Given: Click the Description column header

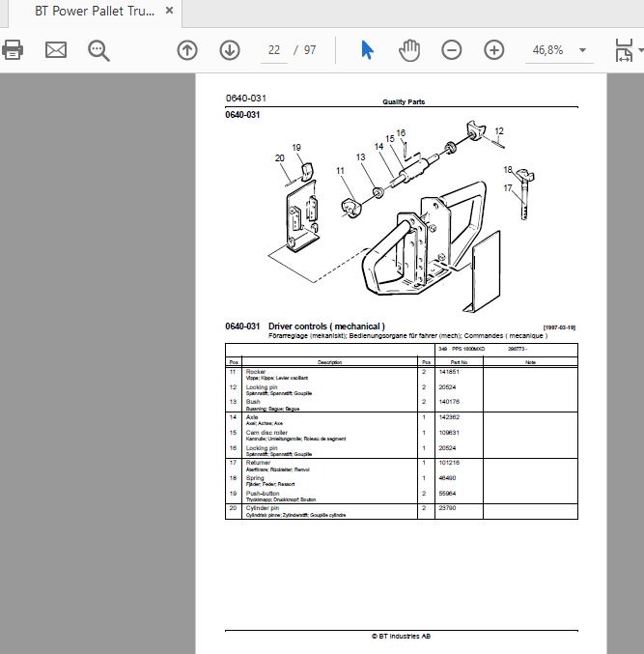Looking at the screenshot, I should 329,362.
